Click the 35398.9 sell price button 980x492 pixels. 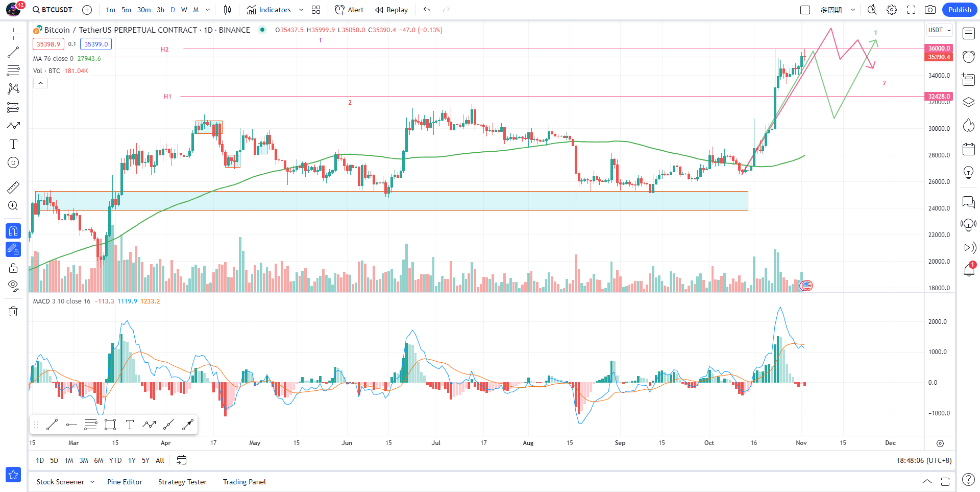point(48,44)
